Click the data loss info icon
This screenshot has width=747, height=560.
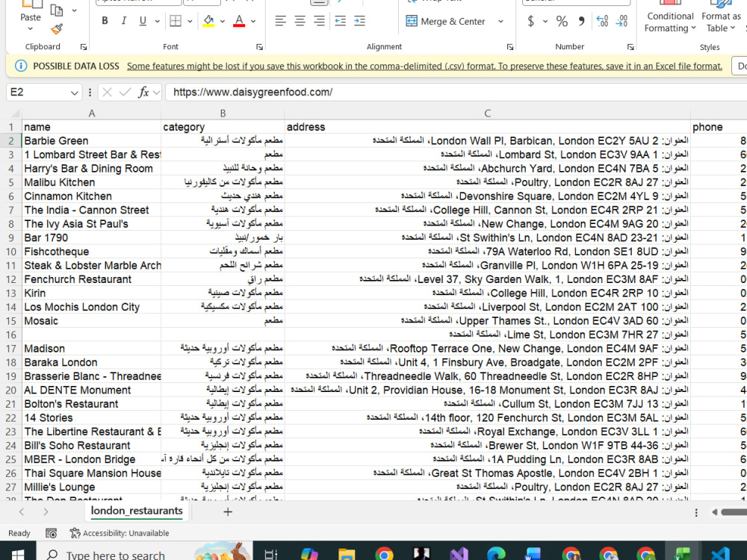click(21, 66)
